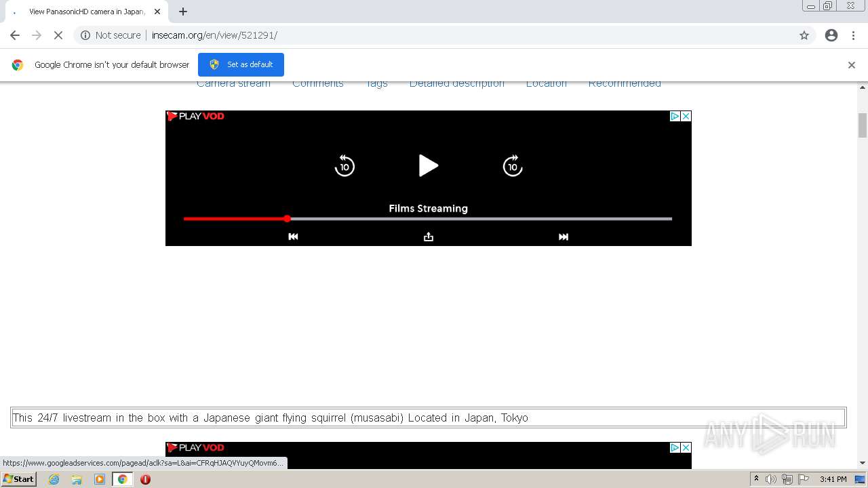Close the lower PlayVOD ad
The image size is (868, 488).
point(686,447)
